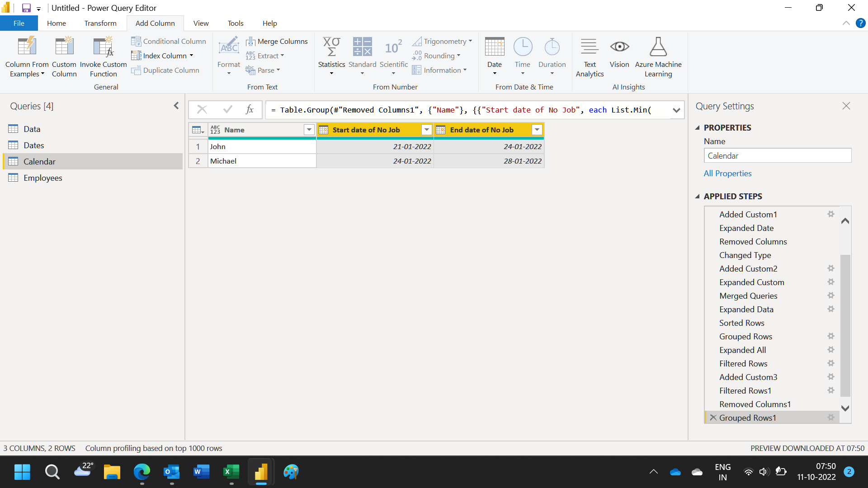The width and height of the screenshot is (868, 488).
Task: Open Azure Machine Learning
Action: (x=658, y=56)
